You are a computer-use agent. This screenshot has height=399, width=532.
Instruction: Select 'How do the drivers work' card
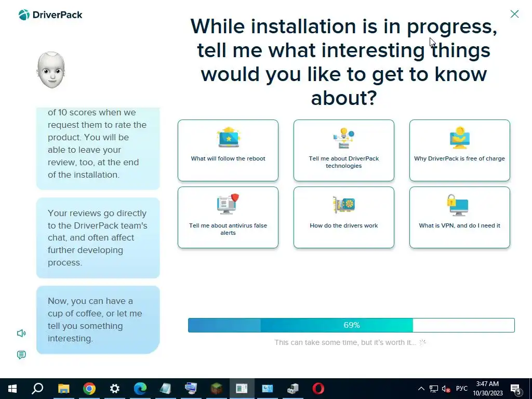(344, 218)
